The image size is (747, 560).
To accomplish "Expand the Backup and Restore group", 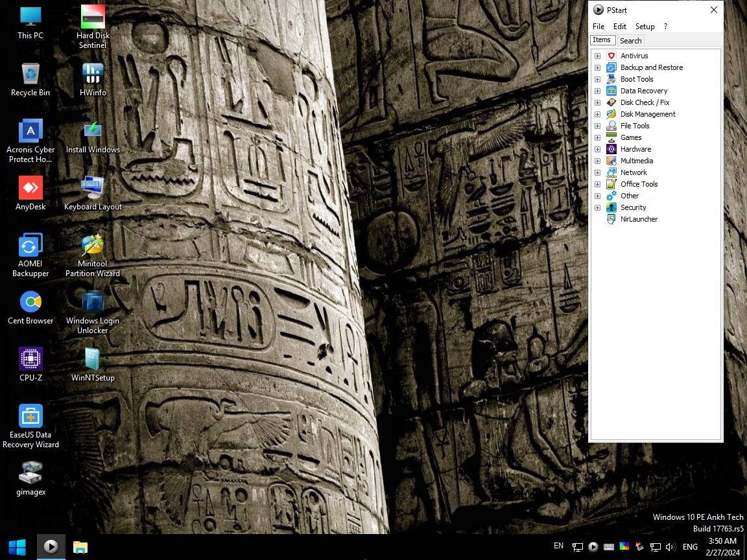I will (597, 67).
